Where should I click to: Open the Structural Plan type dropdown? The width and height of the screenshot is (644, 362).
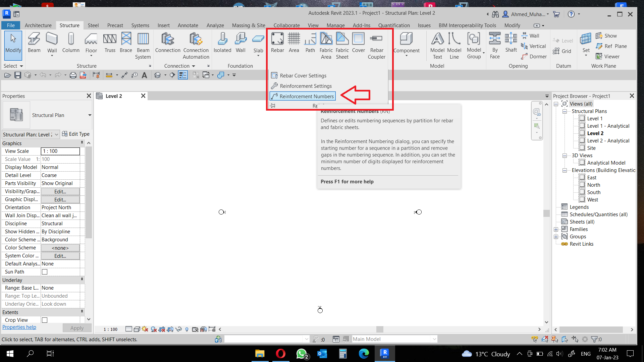90,115
